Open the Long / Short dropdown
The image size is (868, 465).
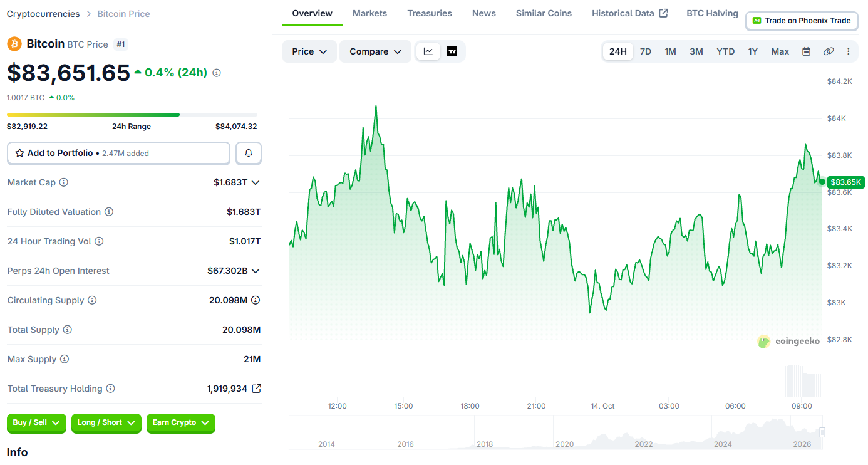106,423
